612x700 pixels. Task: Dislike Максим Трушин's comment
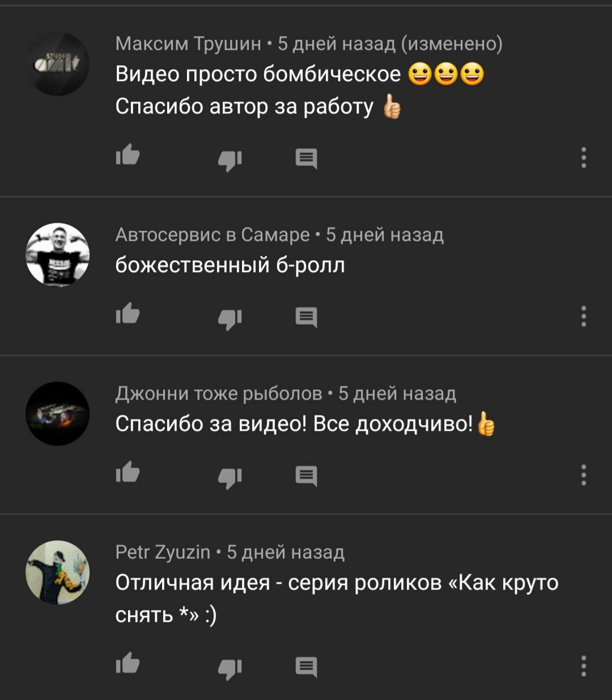click(x=230, y=160)
